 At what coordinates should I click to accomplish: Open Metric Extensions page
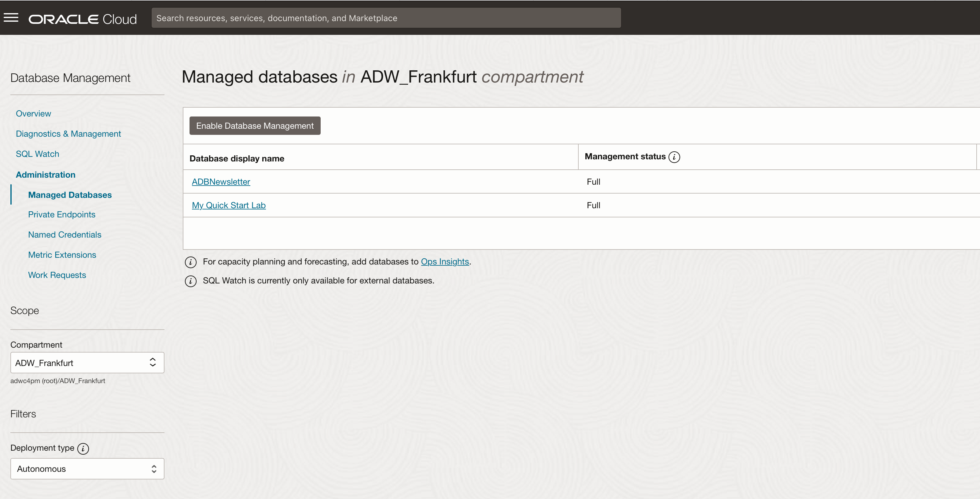(62, 255)
